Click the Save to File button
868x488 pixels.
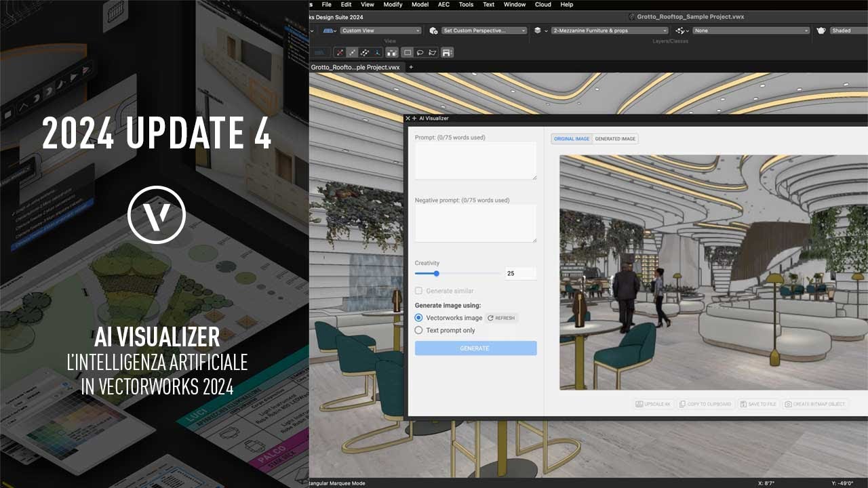click(x=758, y=404)
